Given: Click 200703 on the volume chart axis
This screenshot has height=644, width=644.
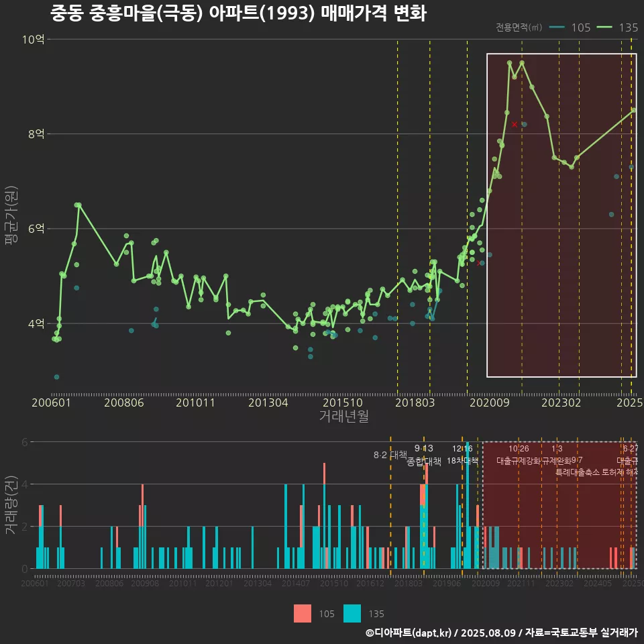Looking at the screenshot, I should tap(71, 583).
